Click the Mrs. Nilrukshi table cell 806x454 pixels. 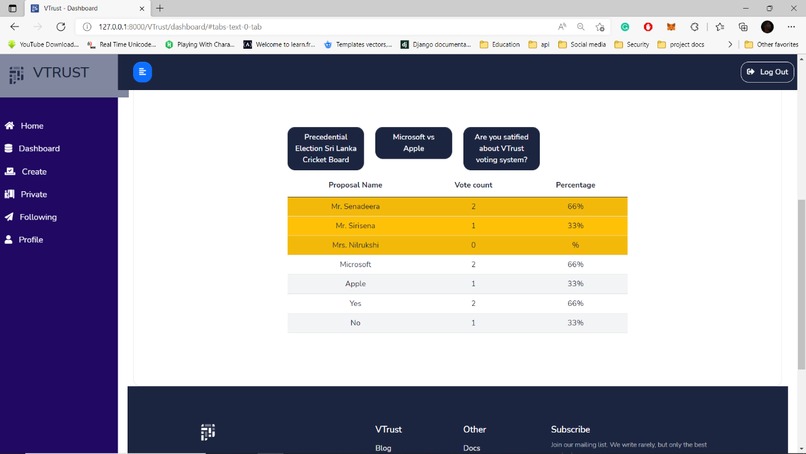pos(355,245)
